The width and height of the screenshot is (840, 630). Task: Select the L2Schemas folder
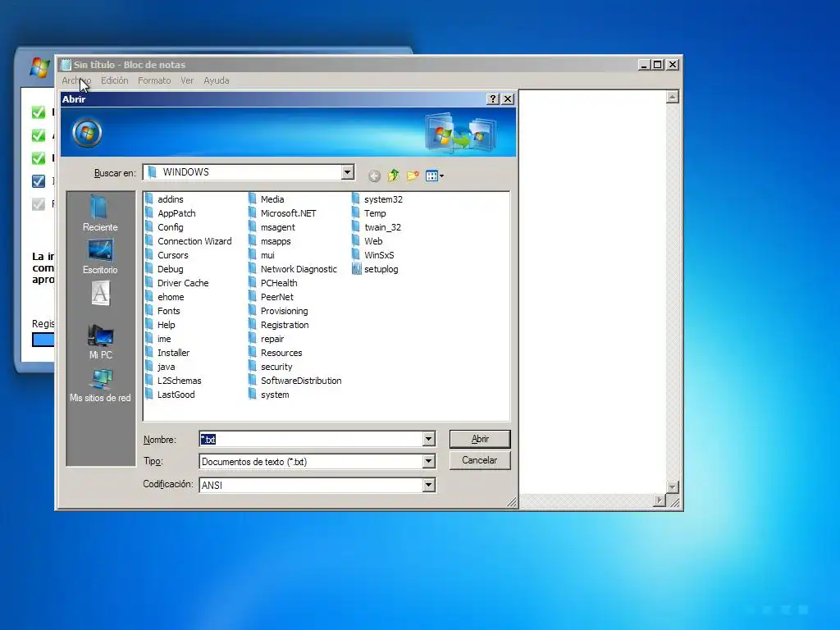click(173, 381)
